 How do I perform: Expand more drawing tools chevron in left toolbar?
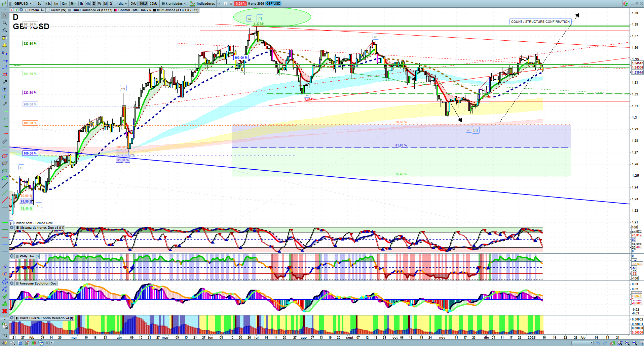click(4, 318)
